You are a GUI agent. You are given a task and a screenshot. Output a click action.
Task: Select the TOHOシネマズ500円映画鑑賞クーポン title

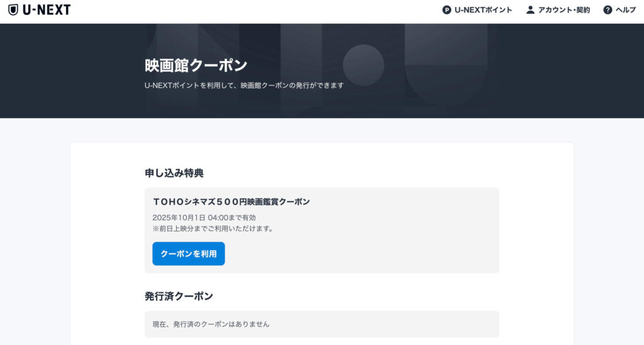click(231, 202)
